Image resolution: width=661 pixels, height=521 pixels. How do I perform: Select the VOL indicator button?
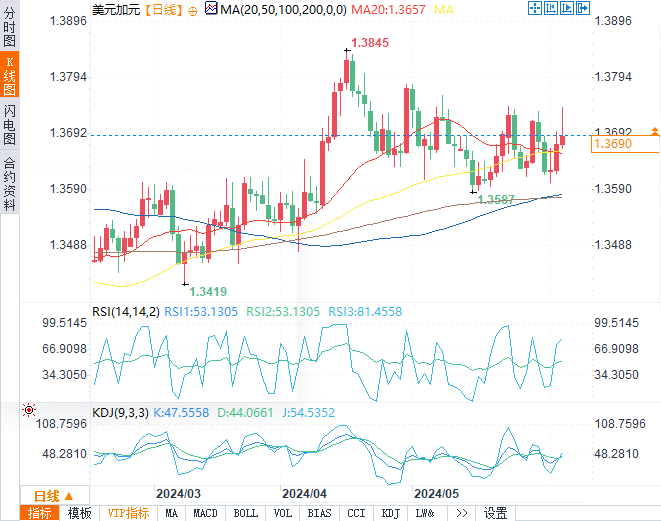pyautogui.click(x=282, y=513)
